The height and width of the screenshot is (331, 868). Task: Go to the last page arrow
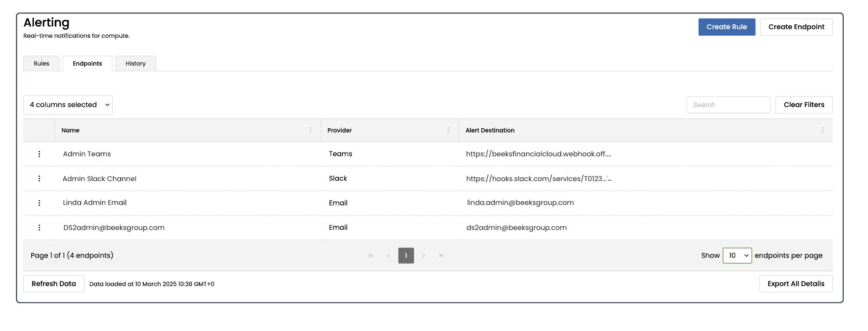[441, 255]
